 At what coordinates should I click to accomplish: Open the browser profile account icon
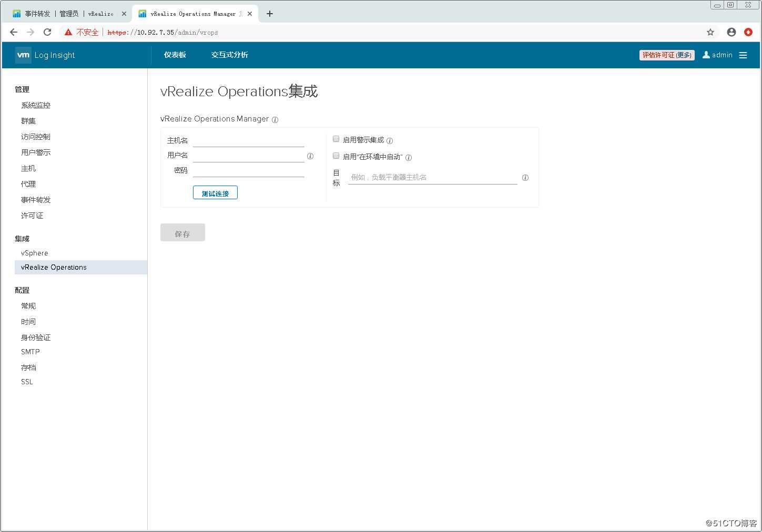coord(731,32)
